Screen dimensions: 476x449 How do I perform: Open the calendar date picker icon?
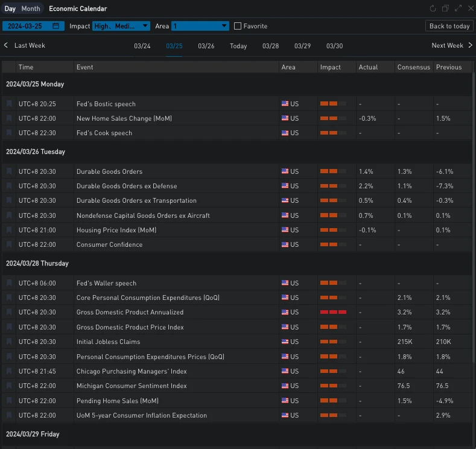point(56,26)
